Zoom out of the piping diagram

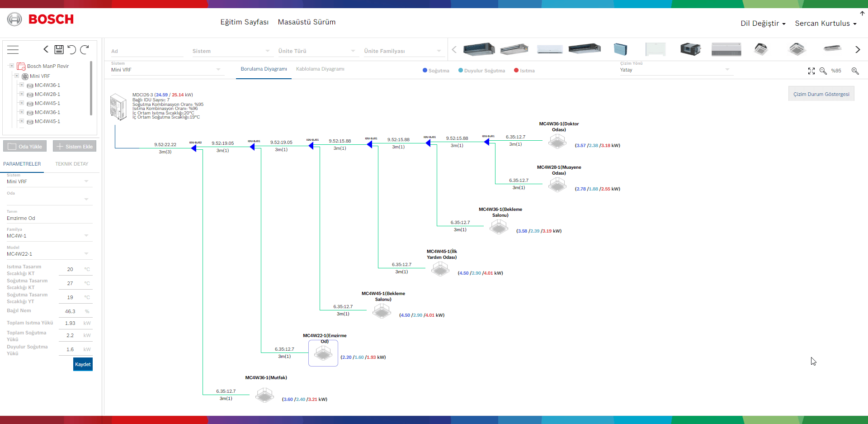click(x=823, y=71)
